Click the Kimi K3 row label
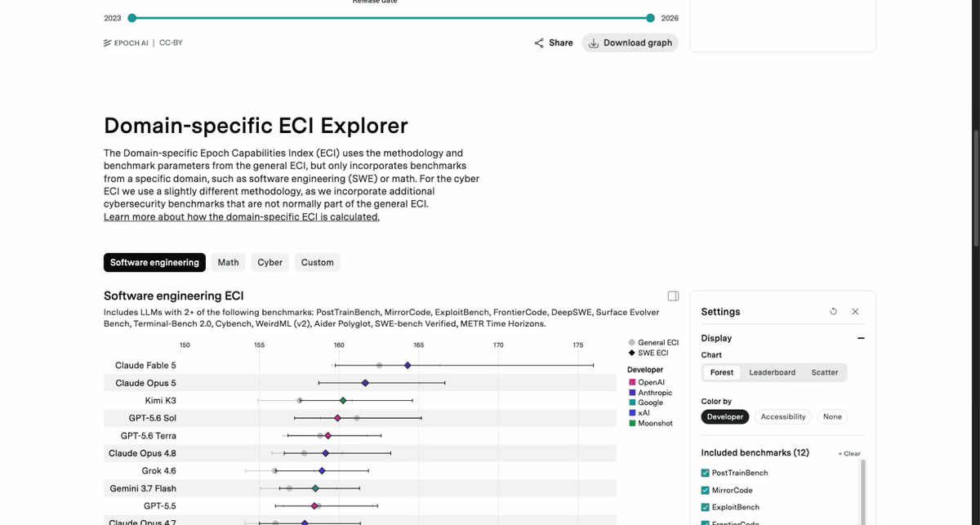Image resolution: width=980 pixels, height=525 pixels. click(159, 400)
